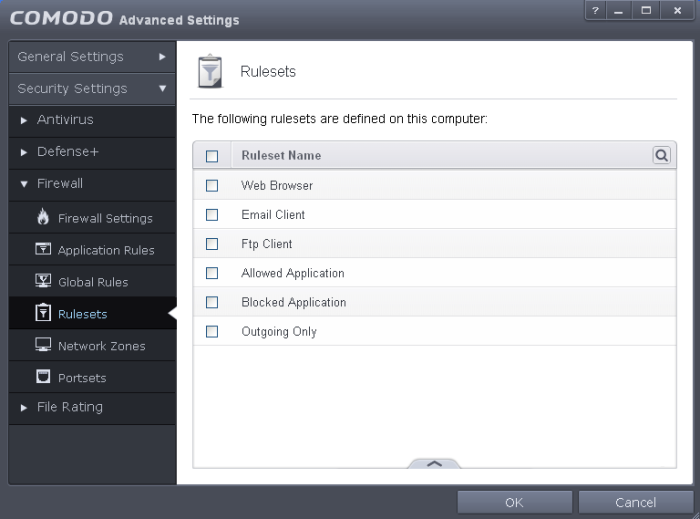This screenshot has width=700, height=519.
Task: Check the Web Browser ruleset checkbox
Action: [x=211, y=186]
